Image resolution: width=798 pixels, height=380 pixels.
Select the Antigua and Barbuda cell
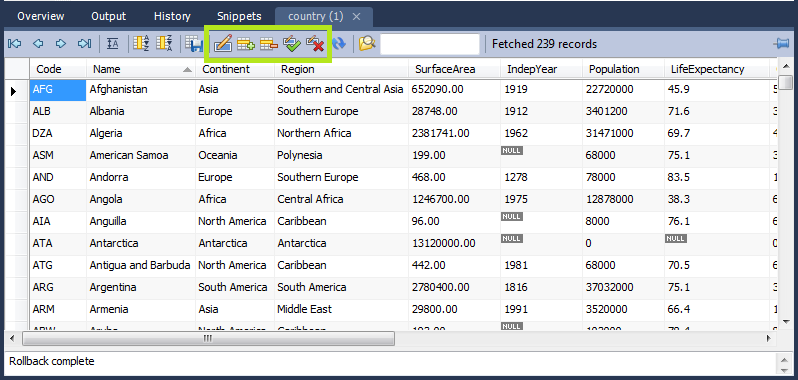tap(141, 265)
